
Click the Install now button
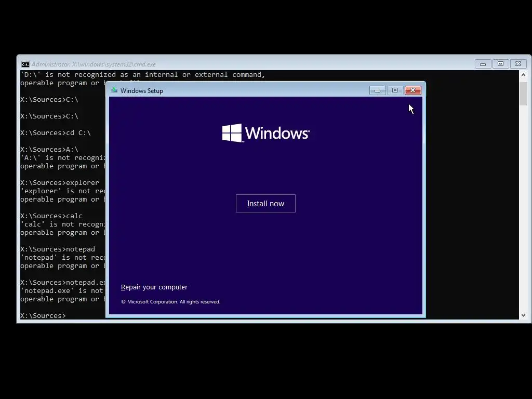coord(265,203)
